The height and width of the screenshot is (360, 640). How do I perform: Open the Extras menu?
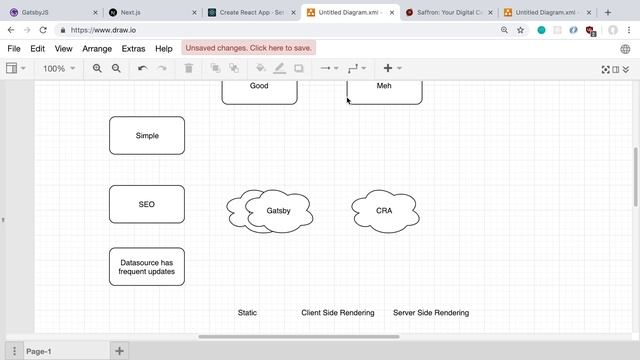[133, 49]
